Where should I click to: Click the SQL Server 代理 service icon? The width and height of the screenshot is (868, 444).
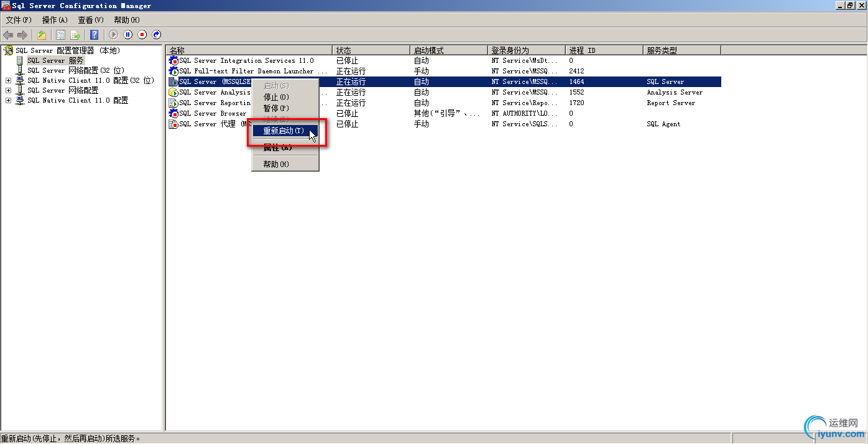pos(173,124)
